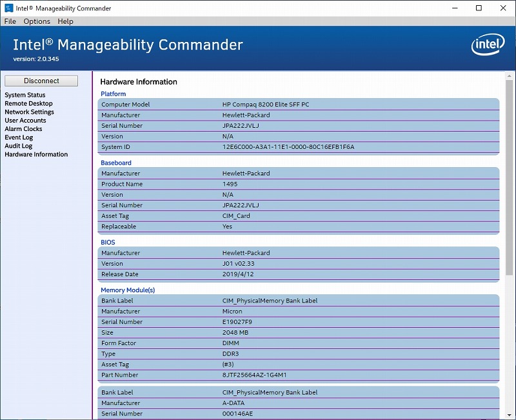The height and width of the screenshot is (420, 516).
Task: Click BIOS Release Date 2019/4/12
Action: [238, 274]
